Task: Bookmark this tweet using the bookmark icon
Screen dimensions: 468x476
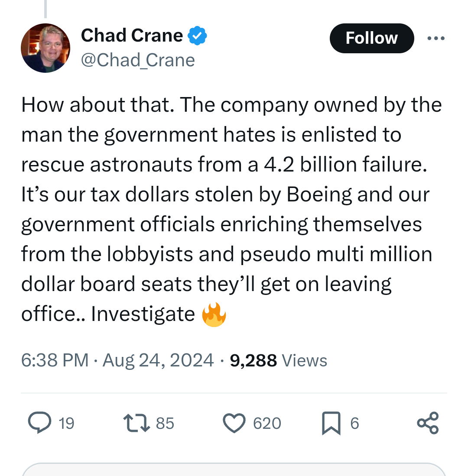Action: 331,423
